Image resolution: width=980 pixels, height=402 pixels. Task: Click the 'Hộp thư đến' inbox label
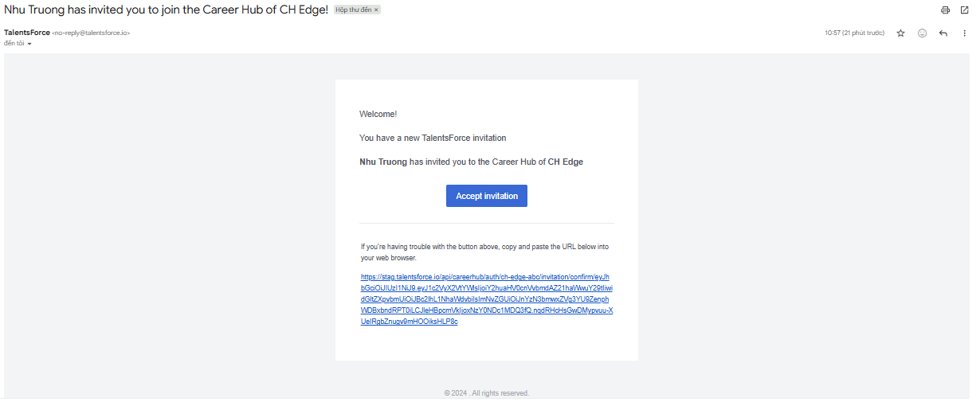click(353, 10)
